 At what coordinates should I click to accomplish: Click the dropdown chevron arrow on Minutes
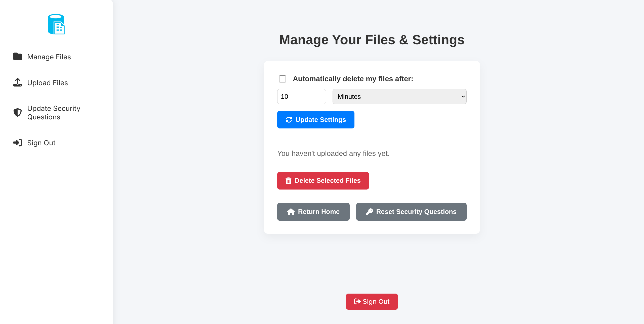point(463,97)
